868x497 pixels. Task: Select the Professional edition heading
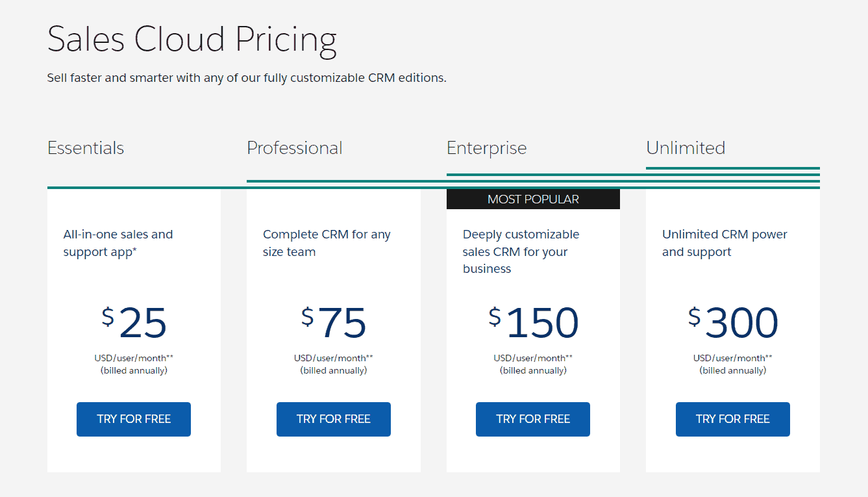pos(295,148)
